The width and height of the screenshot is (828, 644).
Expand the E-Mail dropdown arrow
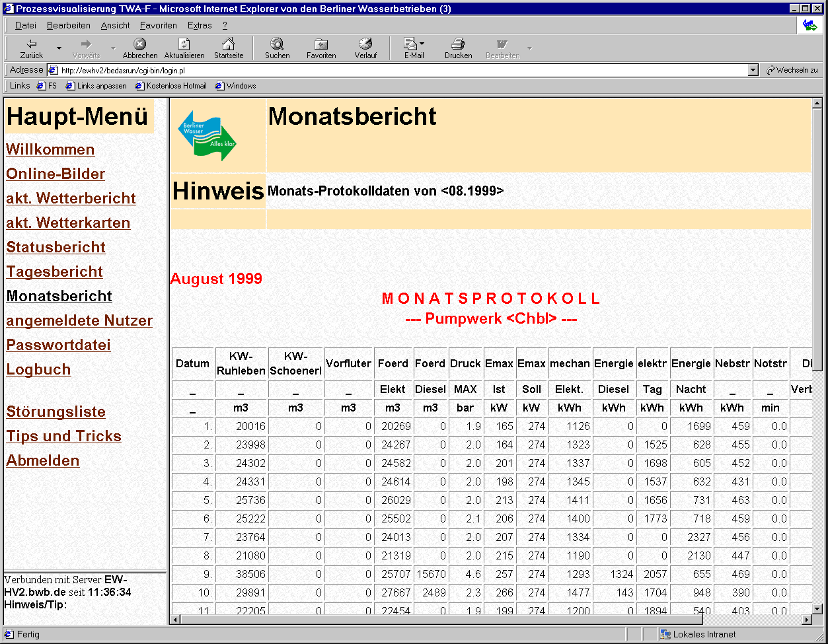pos(422,44)
